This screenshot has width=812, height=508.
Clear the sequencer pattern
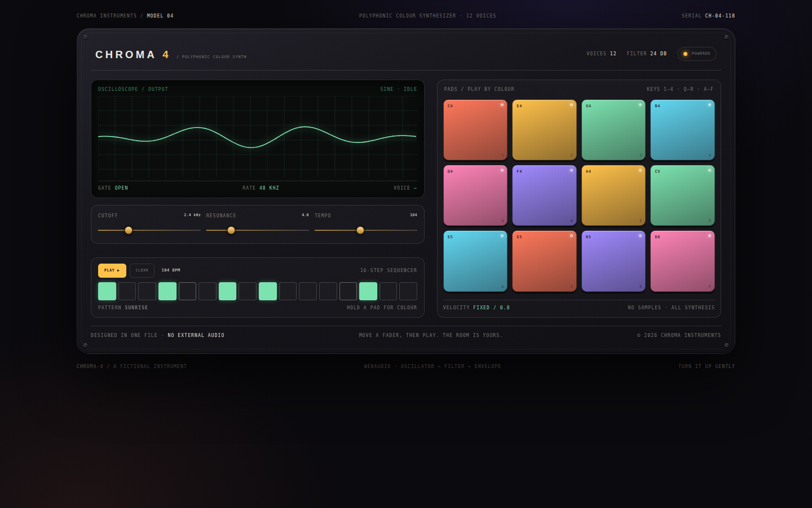point(142,270)
